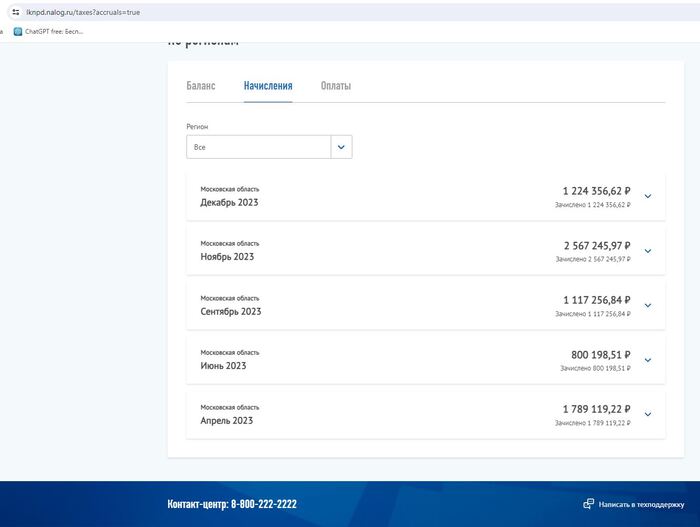Expand the Ноябрь 2023 row chevron
The image size is (700, 527).
[647, 251]
